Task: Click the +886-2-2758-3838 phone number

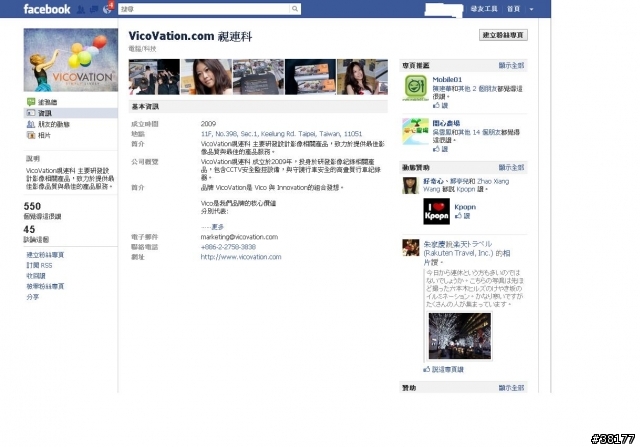Action: (228, 247)
